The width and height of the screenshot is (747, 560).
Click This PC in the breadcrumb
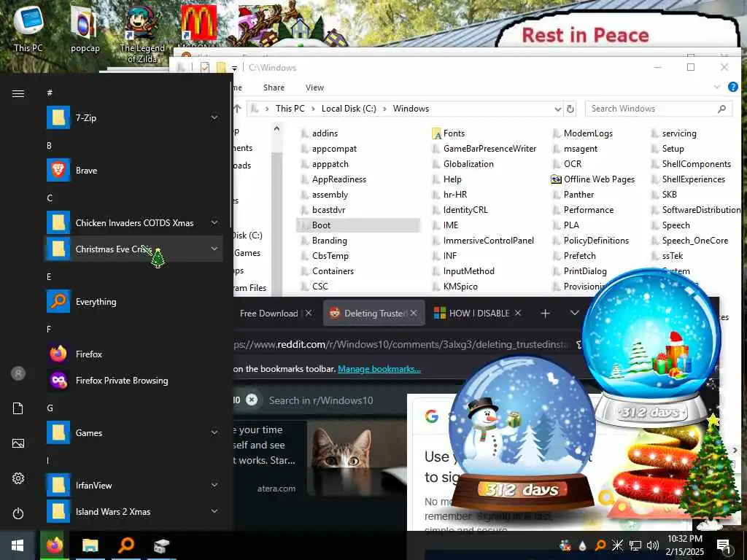pyautogui.click(x=290, y=109)
